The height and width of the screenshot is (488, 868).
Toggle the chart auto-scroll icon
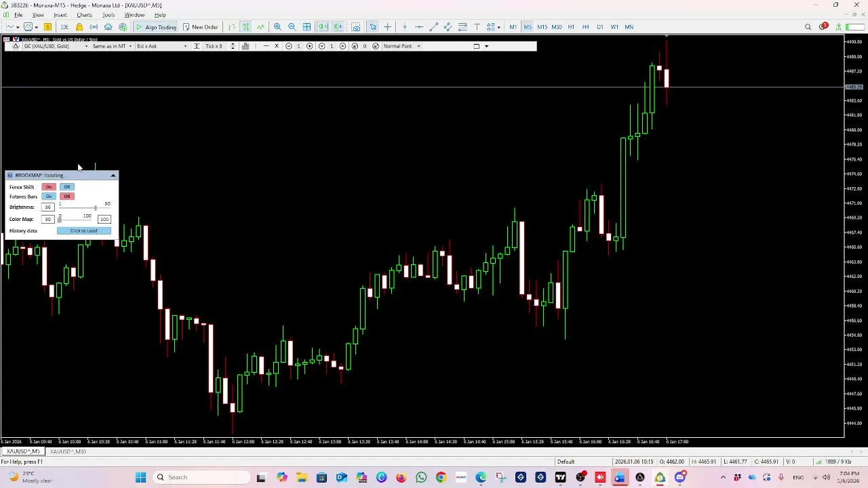[323, 27]
